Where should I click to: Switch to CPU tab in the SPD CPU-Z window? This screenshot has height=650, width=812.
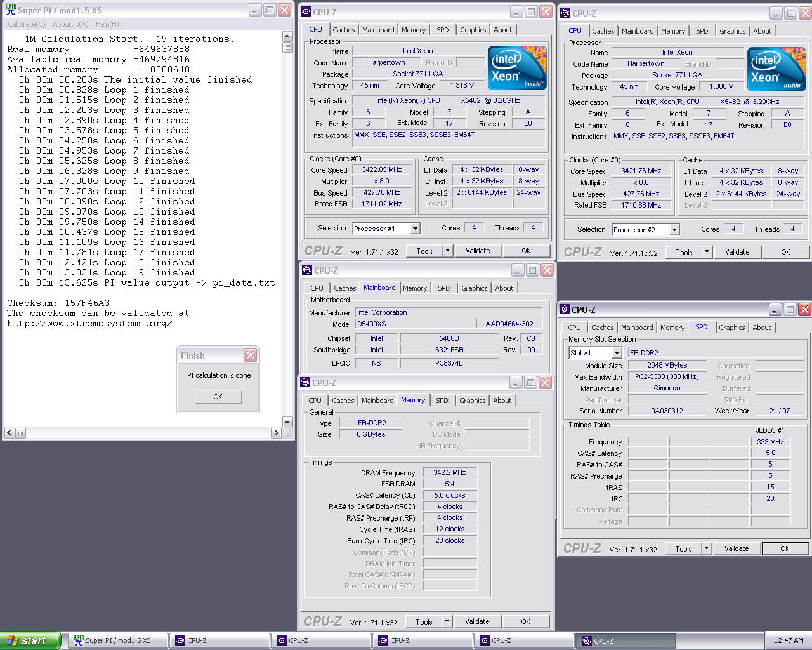click(x=574, y=328)
